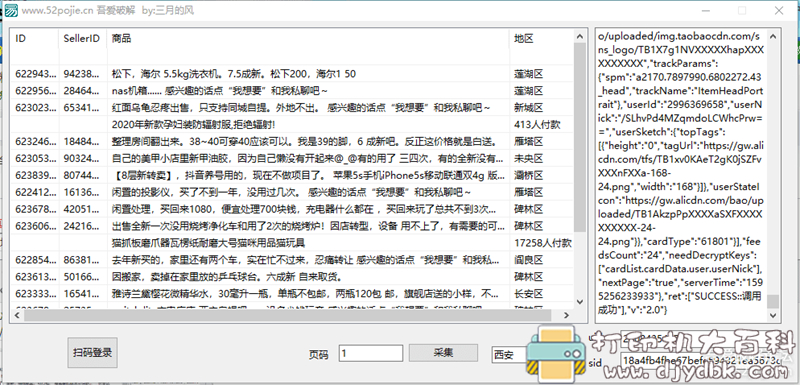Click the SellerID cell 42051...
The height and width of the screenshot is (385, 800).
(x=82, y=209)
